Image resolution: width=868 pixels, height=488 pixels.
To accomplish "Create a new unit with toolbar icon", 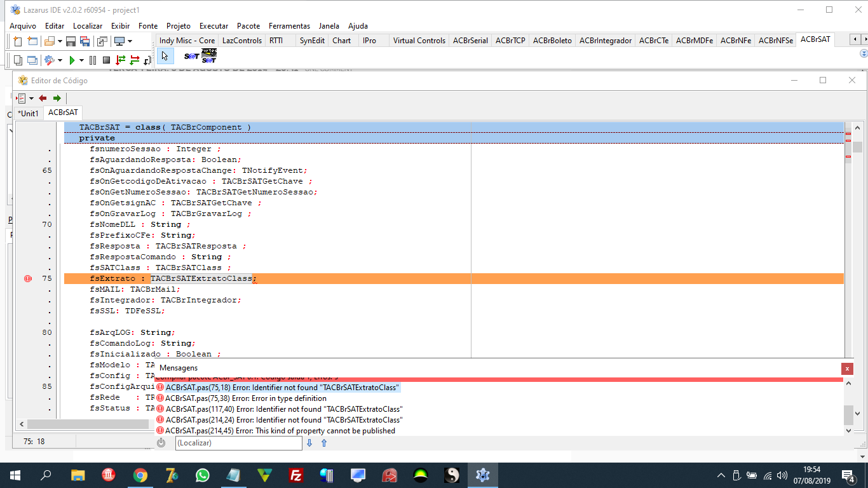I will pos(18,41).
